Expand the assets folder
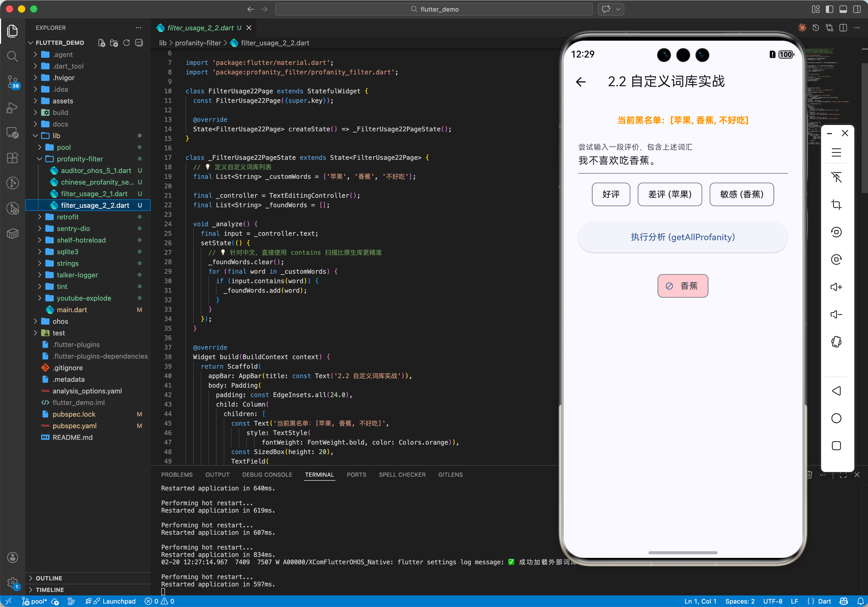The width and height of the screenshot is (868, 607). (x=63, y=101)
